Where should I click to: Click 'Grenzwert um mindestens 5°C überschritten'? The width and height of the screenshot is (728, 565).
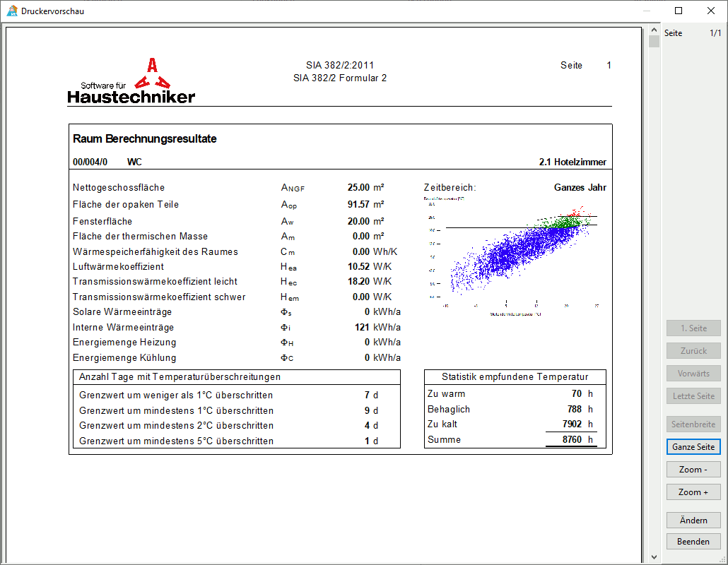coord(177,441)
